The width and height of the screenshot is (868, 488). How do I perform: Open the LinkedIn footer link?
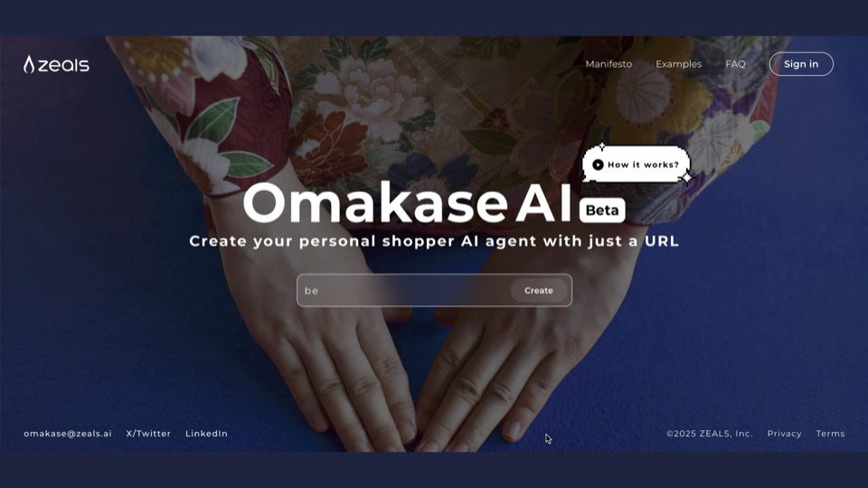206,434
